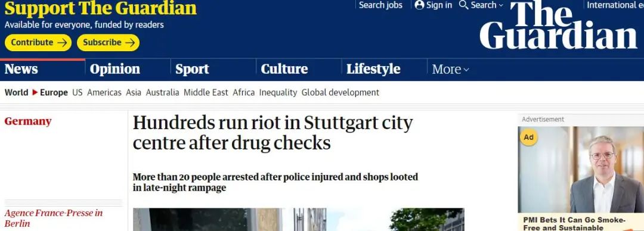The image size is (644, 231).
Task: Click the Search magnifying glass icon
Action: (463, 5)
